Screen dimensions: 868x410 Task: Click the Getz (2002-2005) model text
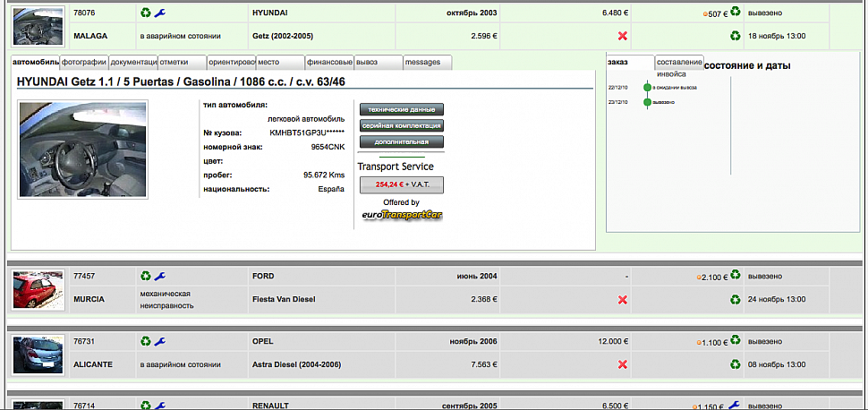tap(282, 36)
